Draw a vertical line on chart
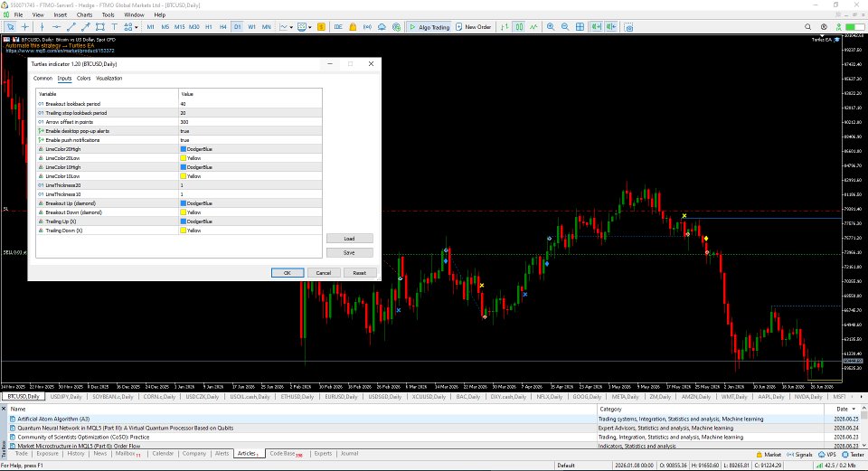The image size is (868, 471). point(42,26)
